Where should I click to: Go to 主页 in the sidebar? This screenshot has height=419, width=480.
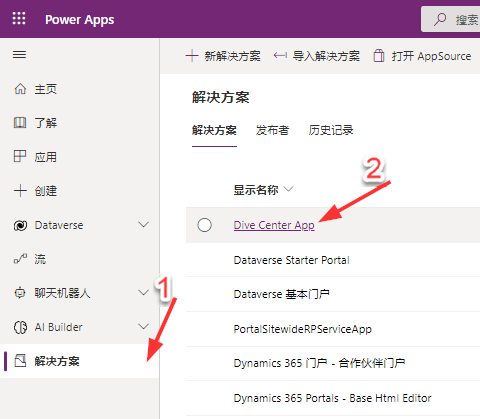pos(79,89)
